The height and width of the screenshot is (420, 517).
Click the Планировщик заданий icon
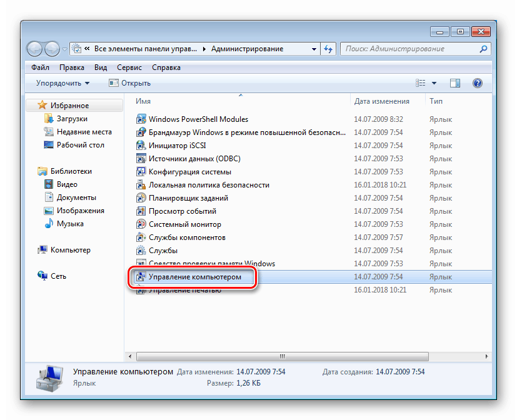[x=141, y=197]
